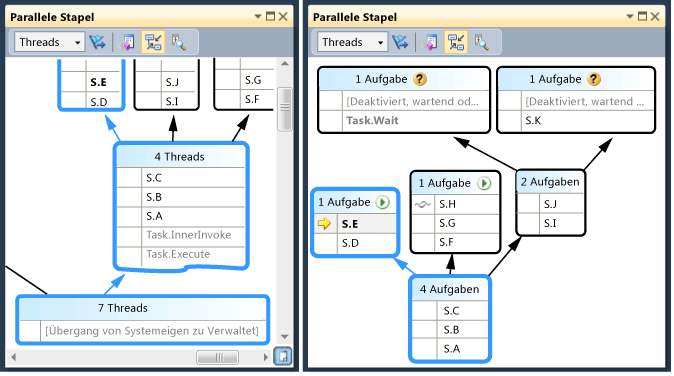
Task: Toggle auto-scroll to current frame in left window
Action: [x=153, y=42]
